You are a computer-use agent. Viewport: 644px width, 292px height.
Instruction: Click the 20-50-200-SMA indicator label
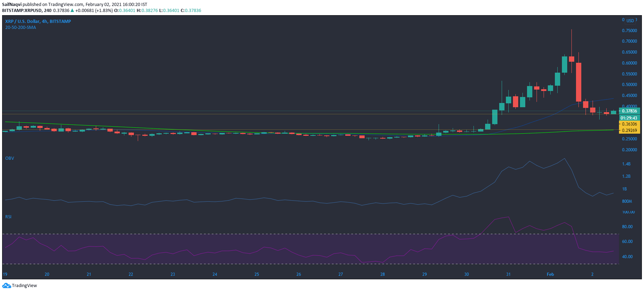[20, 28]
